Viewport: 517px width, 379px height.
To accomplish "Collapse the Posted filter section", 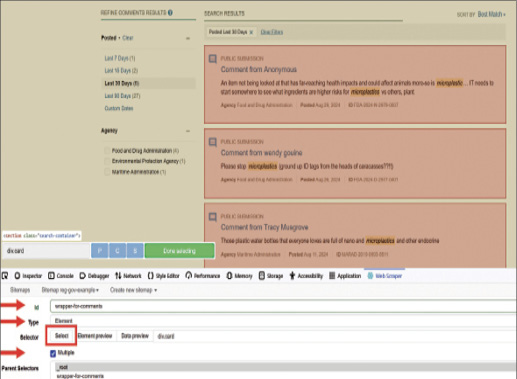I will 188,38.
